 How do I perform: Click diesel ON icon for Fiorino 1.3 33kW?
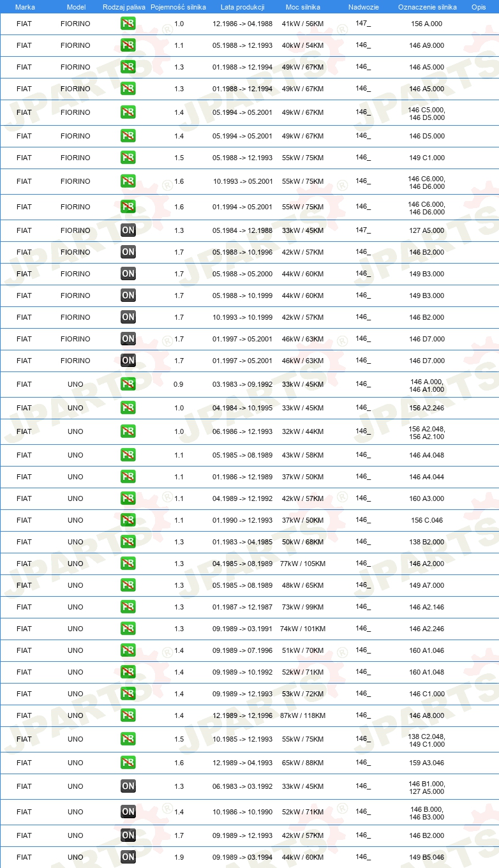(128, 230)
